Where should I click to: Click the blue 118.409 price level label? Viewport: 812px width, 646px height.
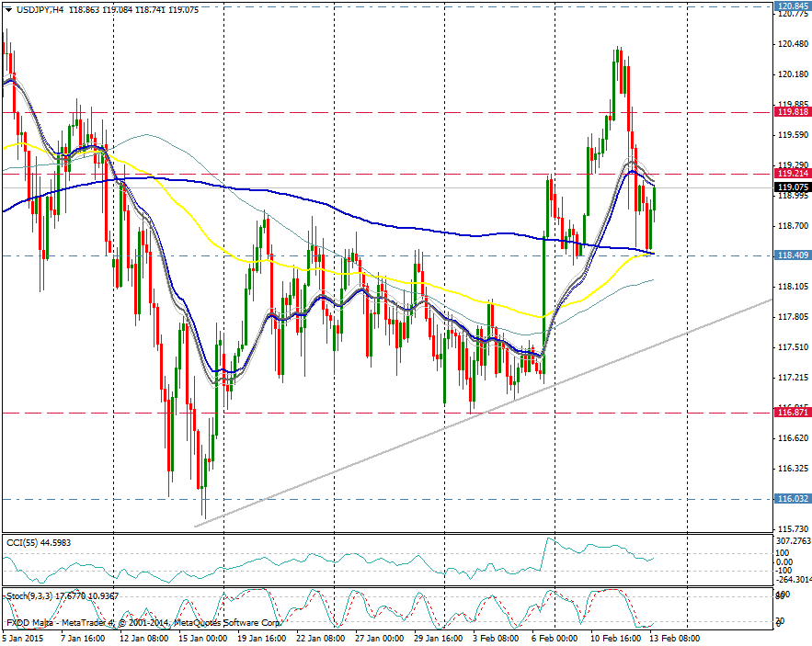(792, 255)
